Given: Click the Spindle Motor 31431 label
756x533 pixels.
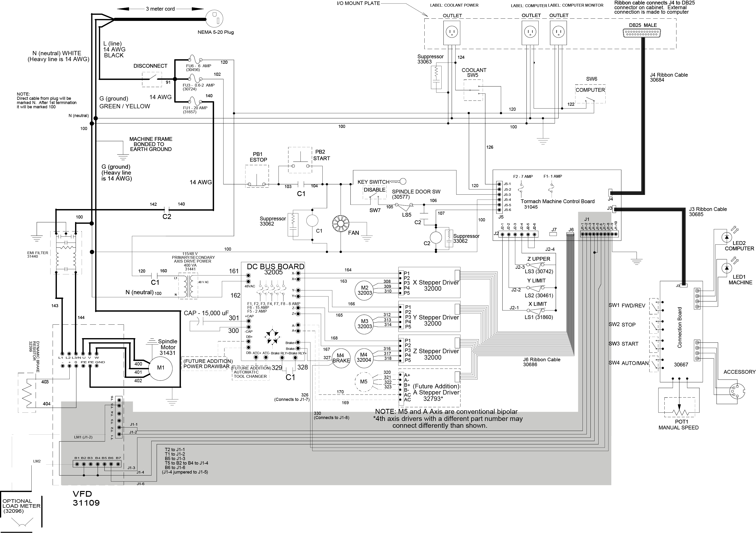Looking at the screenshot, I should coord(168,347).
